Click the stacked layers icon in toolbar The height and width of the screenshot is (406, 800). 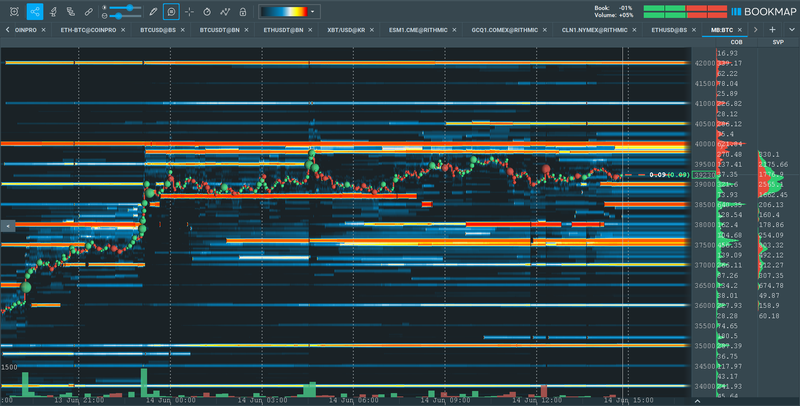[x=70, y=11]
